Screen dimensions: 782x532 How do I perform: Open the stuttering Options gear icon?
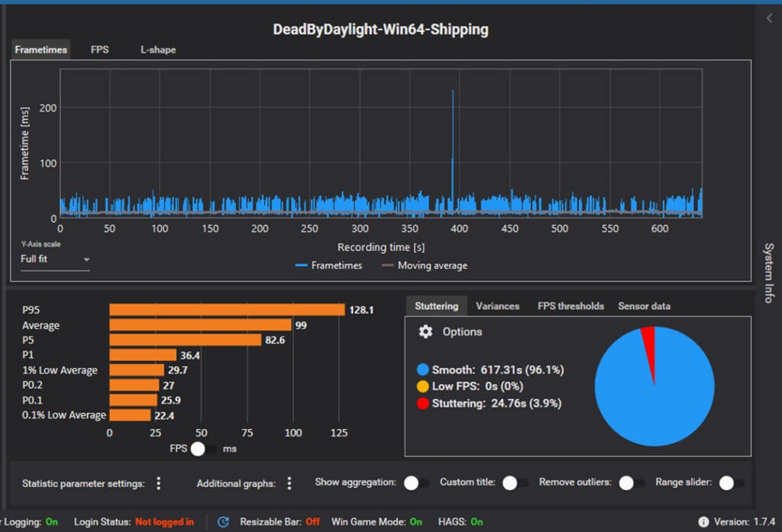(x=426, y=332)
